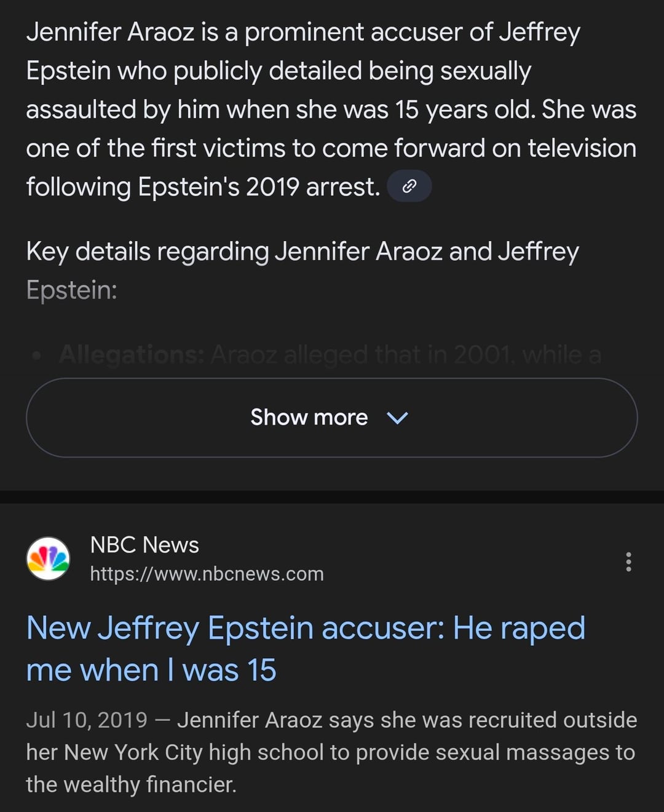Tap the "me when I was 15" headline line
The height and width of the screenshot is (812, 664).
click(x=151, y=670)
